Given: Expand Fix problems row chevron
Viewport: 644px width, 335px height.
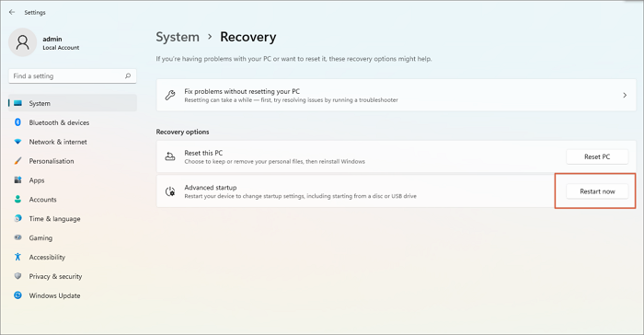Looking at the screenshot, I should tap(625, 96).
